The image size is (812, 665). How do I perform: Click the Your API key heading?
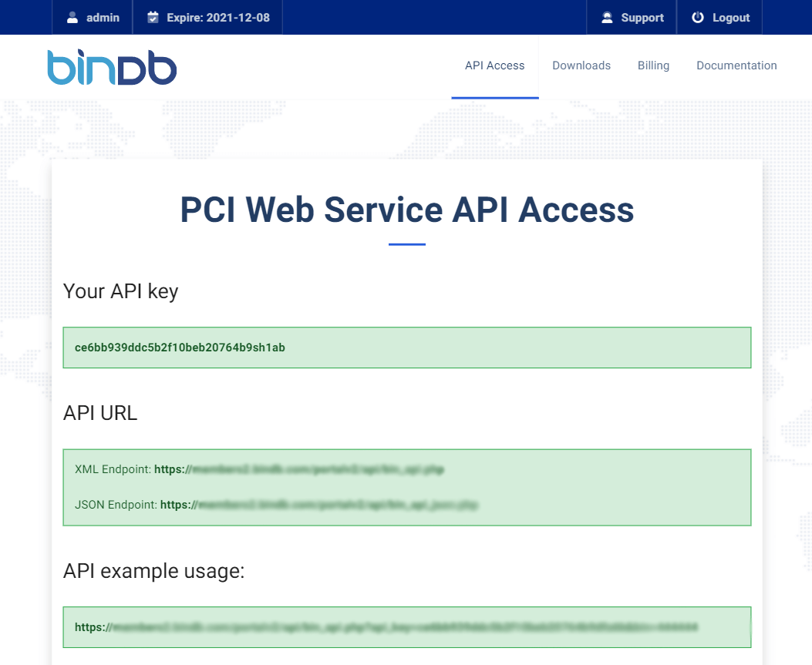(x=120, y=291)
